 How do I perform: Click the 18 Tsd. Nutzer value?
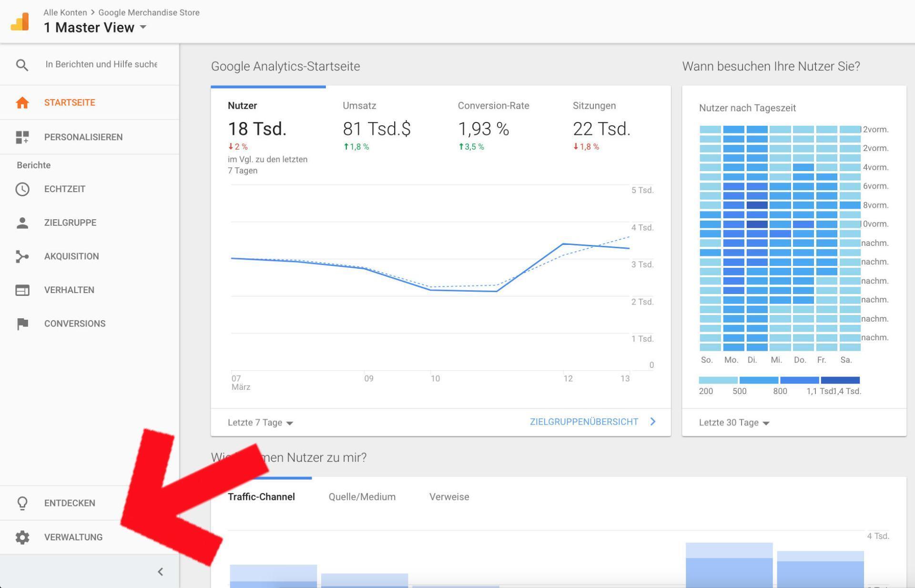click(x=257, y=129)
